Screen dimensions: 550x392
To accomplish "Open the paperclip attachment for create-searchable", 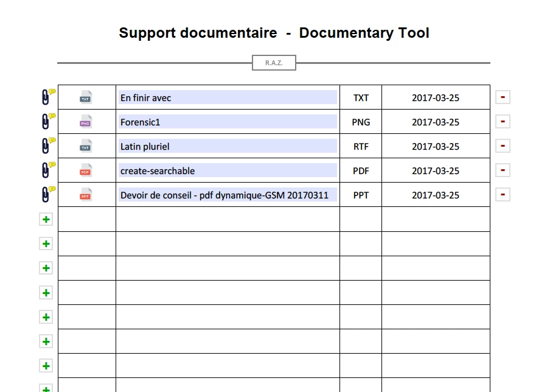I will coord(46,170).
